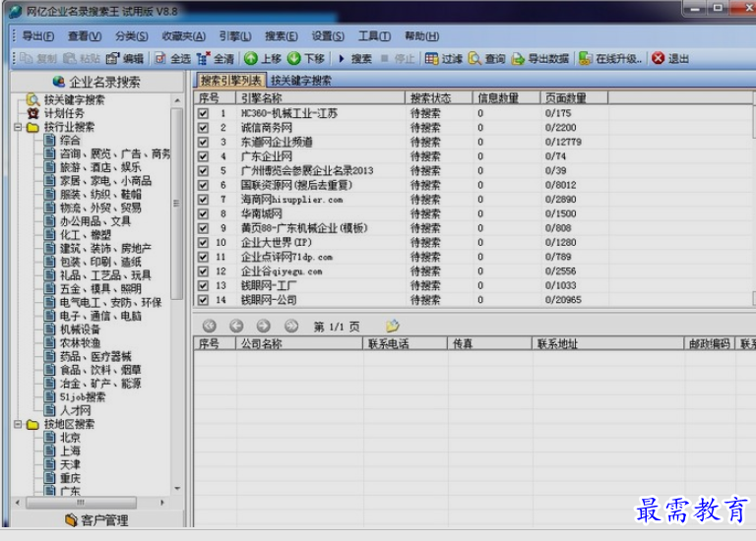756x541 pixels.
Task: Click the Edit (编辑) toolbar icon
Action: 112,59
